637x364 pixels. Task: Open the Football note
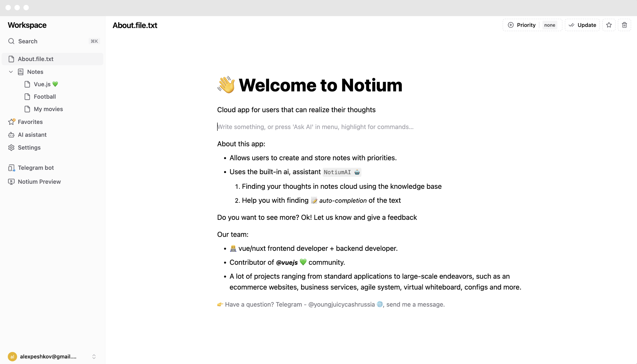(45, 97)
